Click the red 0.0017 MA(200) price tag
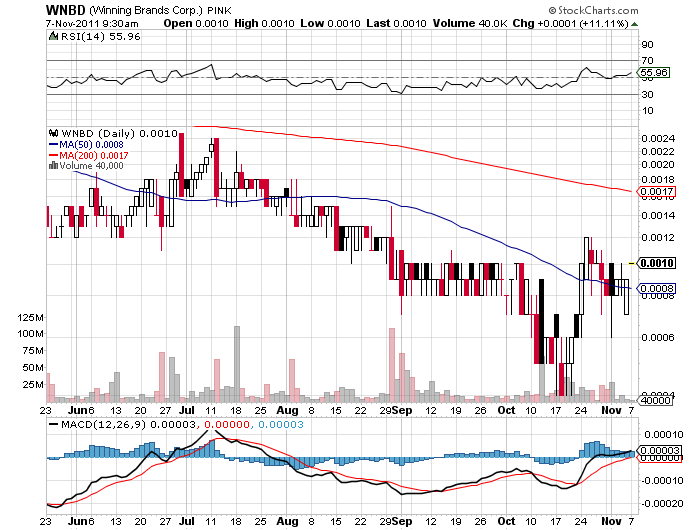 pyautogui.click(x=656, y=192)
